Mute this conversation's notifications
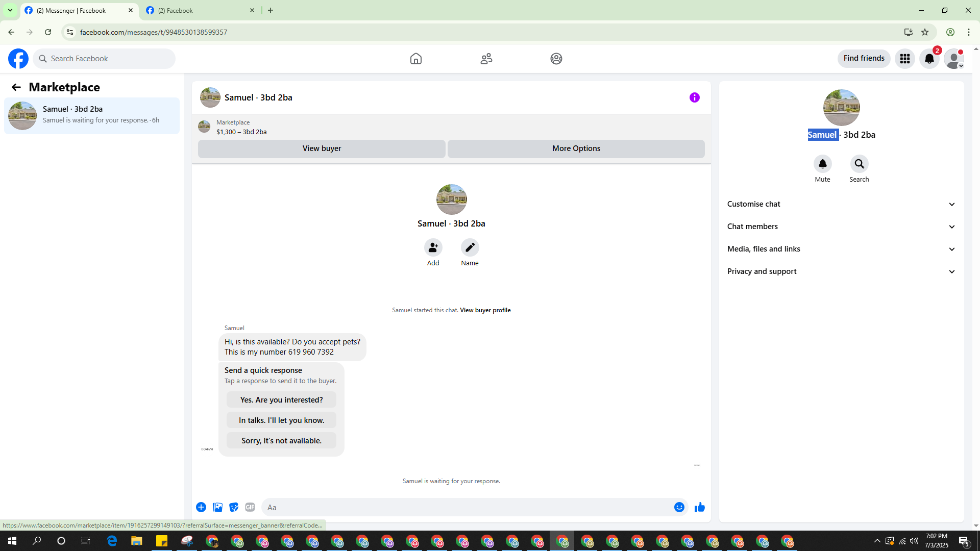This screenshot has width=980, height=551. click(822, 164)
